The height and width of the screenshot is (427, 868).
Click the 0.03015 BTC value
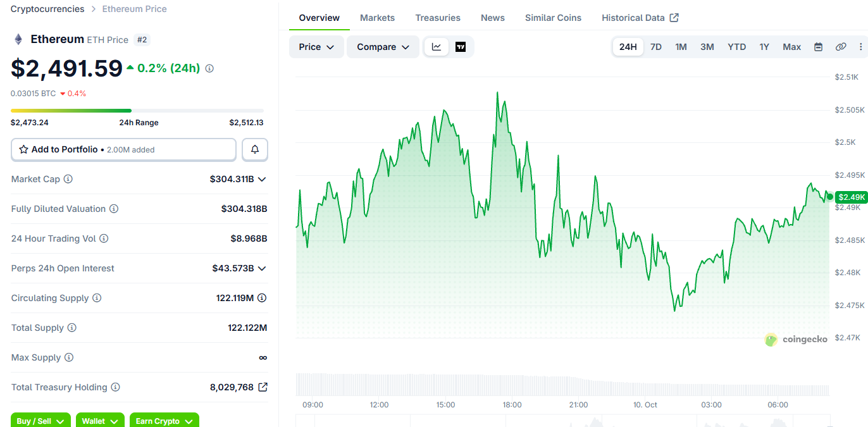(34, 93)
